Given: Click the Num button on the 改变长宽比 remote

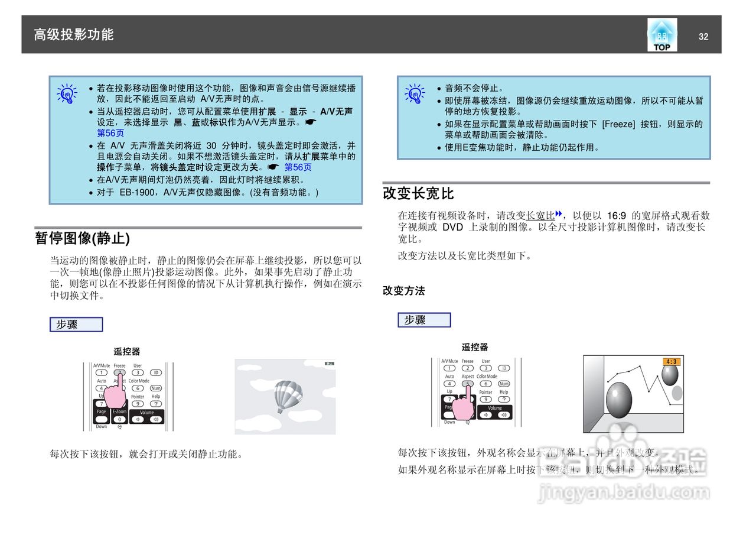Looking at the screenshot, I should (x=504, y=384).
